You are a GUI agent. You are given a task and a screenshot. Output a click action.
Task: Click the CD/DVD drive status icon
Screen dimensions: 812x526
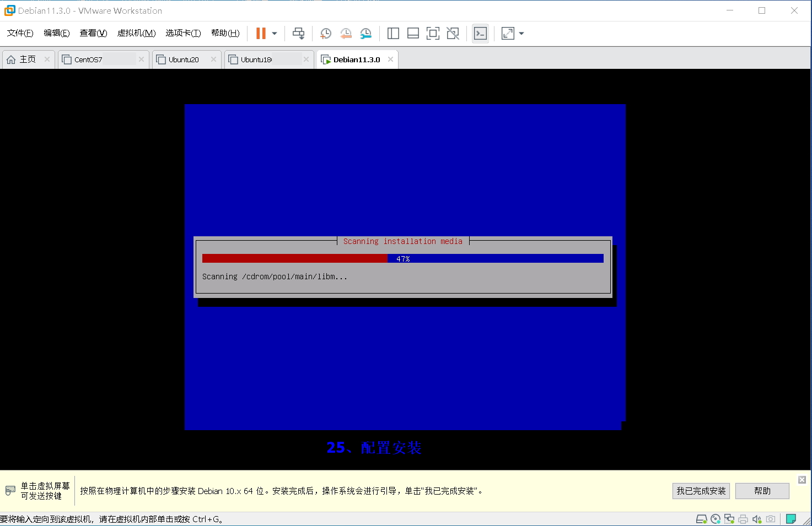click(716, 519)
